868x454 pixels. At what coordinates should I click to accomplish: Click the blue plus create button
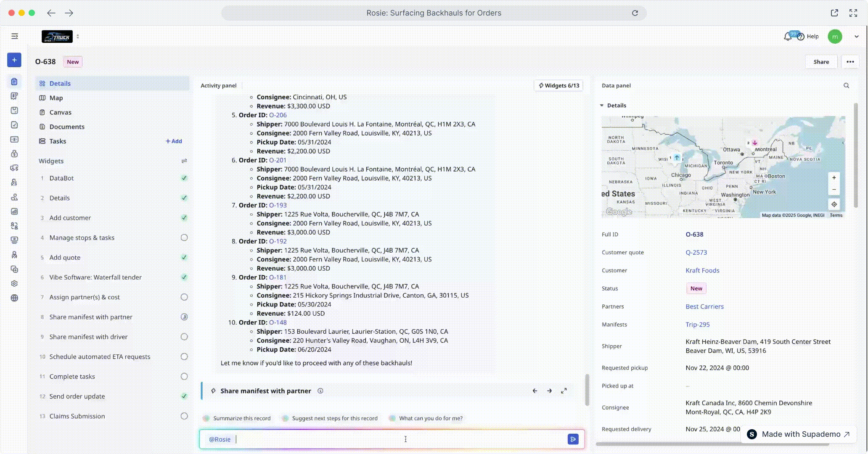coord(14,60)
